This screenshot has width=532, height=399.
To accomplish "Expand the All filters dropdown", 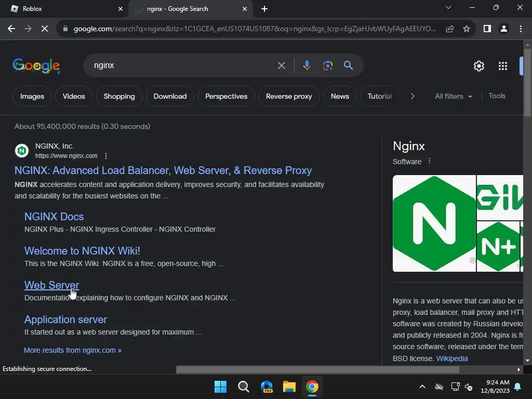I will tap(454, 96).
